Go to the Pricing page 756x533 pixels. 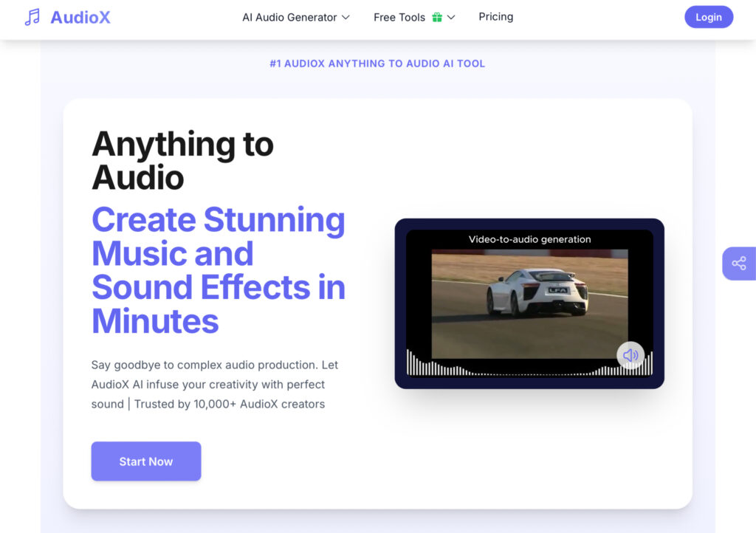pyautogui.click(x=495, y=17)
